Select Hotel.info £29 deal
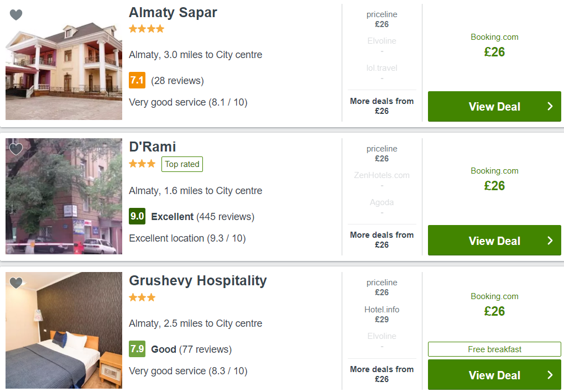Image resolution: width=564 pixels, height=392 pixels. (x=382, y=315)
